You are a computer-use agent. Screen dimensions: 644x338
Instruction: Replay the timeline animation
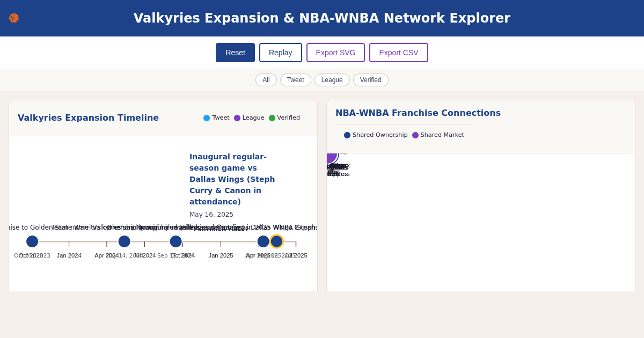pyautogui.click(x=281, y=53)
